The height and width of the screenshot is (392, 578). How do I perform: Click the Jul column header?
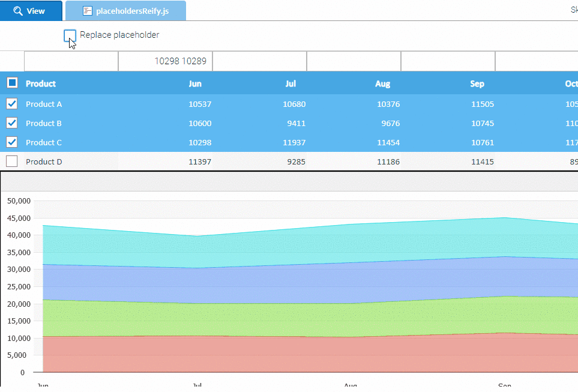coord(291,83)
